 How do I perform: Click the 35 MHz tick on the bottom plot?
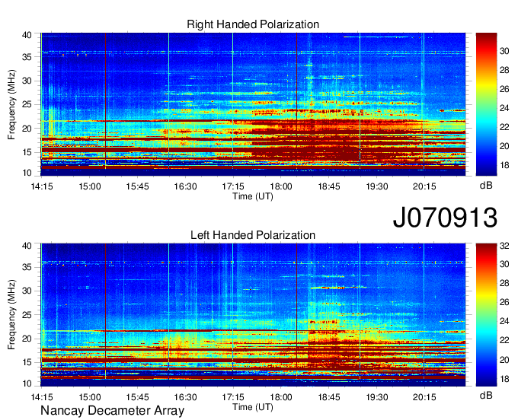point(27,267)
